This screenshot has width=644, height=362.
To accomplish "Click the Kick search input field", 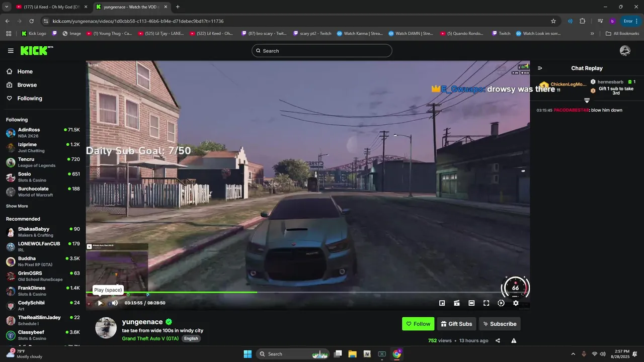I will point(321,51).
